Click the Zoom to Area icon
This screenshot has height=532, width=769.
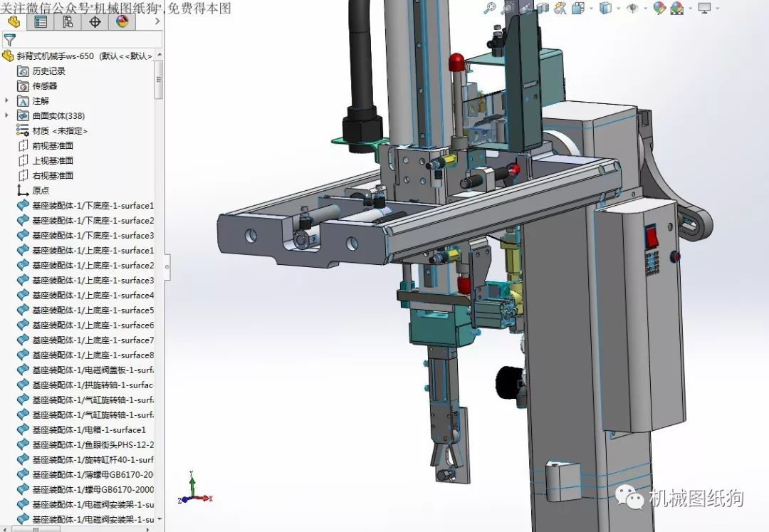(508, 8)
